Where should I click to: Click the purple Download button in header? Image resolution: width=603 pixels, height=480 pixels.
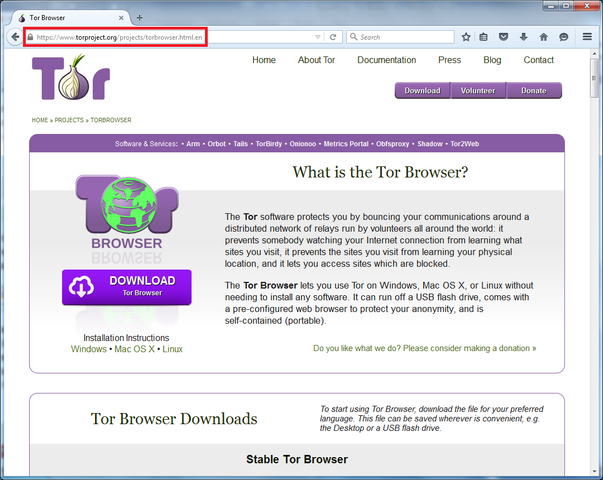pyautogui.click(x=422, y=90)
